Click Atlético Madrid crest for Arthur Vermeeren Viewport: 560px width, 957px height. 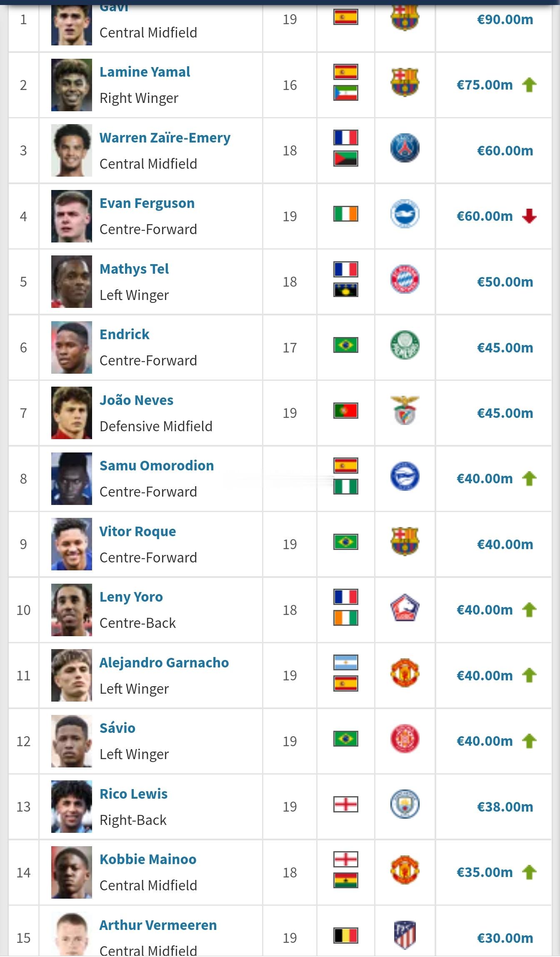point(405,936)
